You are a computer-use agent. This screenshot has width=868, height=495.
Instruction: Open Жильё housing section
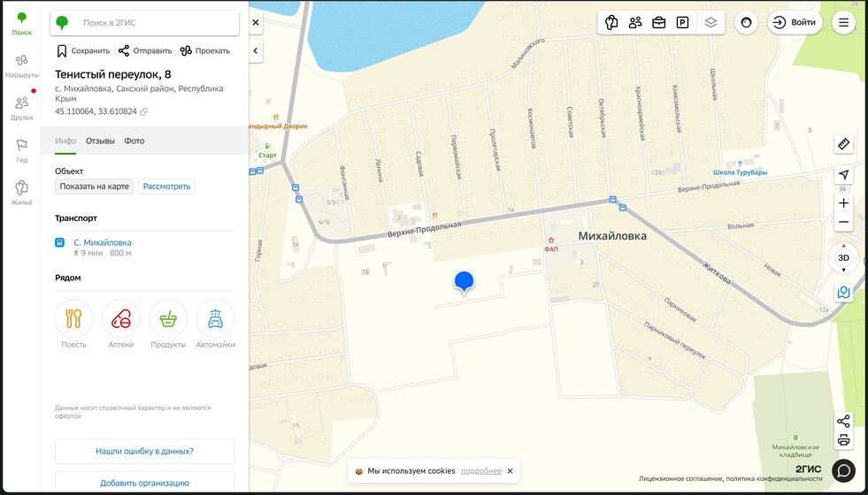21,193
